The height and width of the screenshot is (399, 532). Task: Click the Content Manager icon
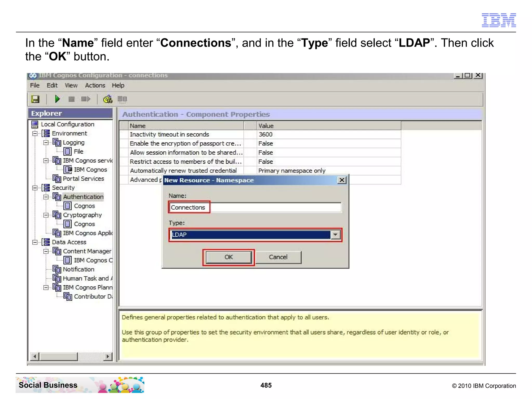click(x=57, y=251)
